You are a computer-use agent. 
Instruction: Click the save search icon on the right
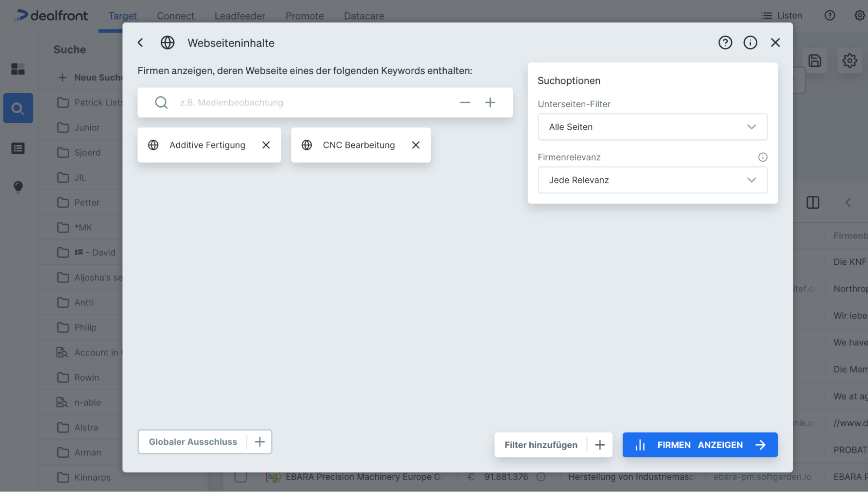pos(815,61)
